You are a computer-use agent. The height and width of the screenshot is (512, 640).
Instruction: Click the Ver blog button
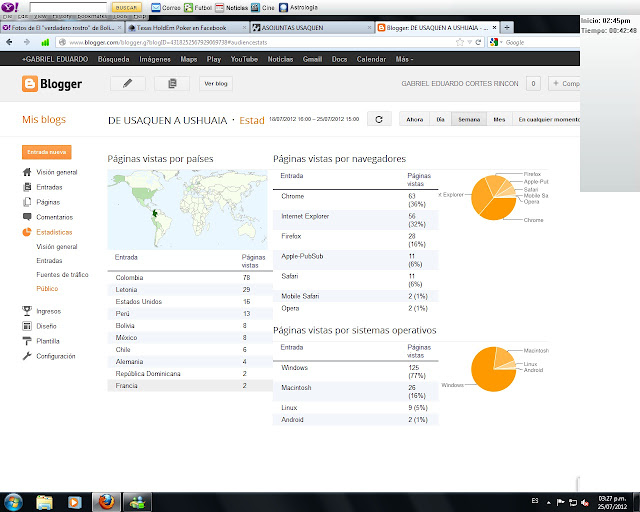(216, 83)
